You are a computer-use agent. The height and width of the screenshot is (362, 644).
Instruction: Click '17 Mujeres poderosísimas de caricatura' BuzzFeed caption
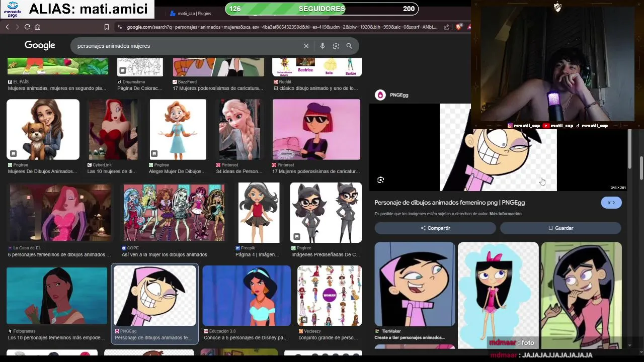[x=218, y=88]
